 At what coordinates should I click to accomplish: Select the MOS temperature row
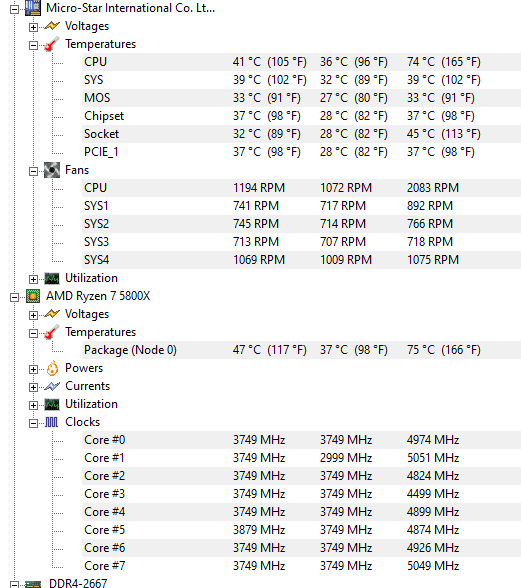click(301, 98)
